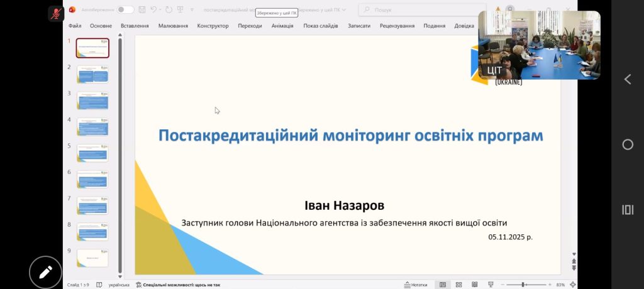Open the Undo history dropdown arrow
Image resolution: width=644 pixels, height=289 pixels.
tap(162, 9)
